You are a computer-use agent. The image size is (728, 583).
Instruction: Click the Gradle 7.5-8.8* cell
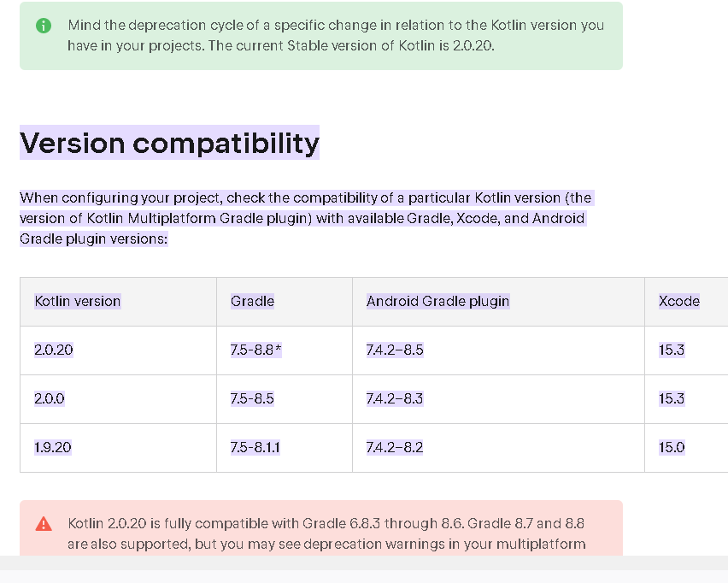tap(255, 350)
